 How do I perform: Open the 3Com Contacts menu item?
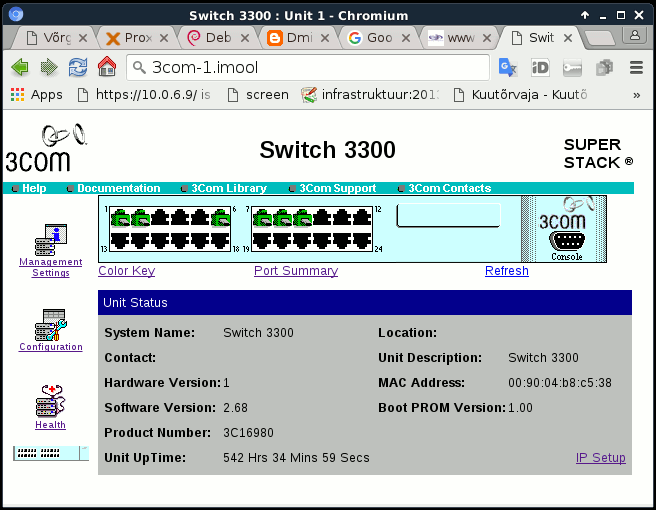[x=450, y=188]
